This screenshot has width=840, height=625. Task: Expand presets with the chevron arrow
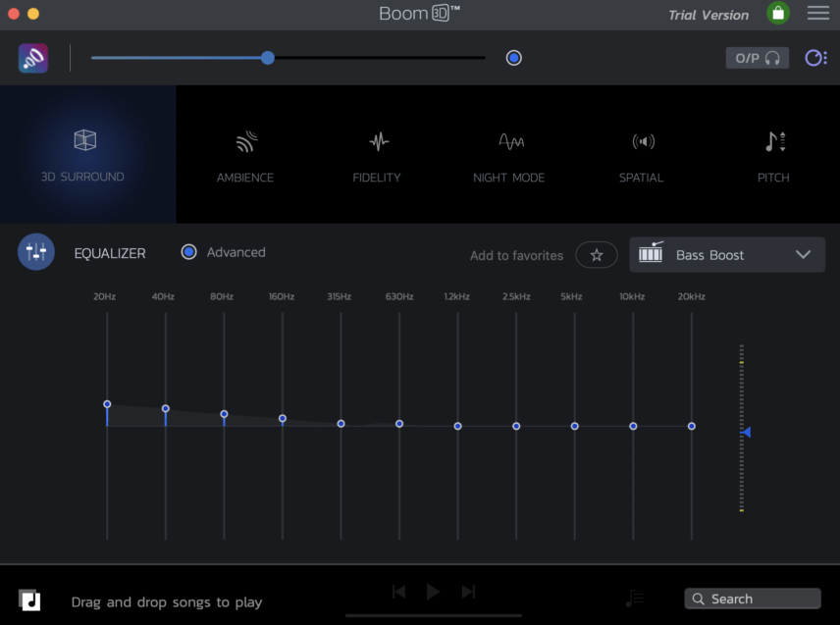(x=803, y=254)
